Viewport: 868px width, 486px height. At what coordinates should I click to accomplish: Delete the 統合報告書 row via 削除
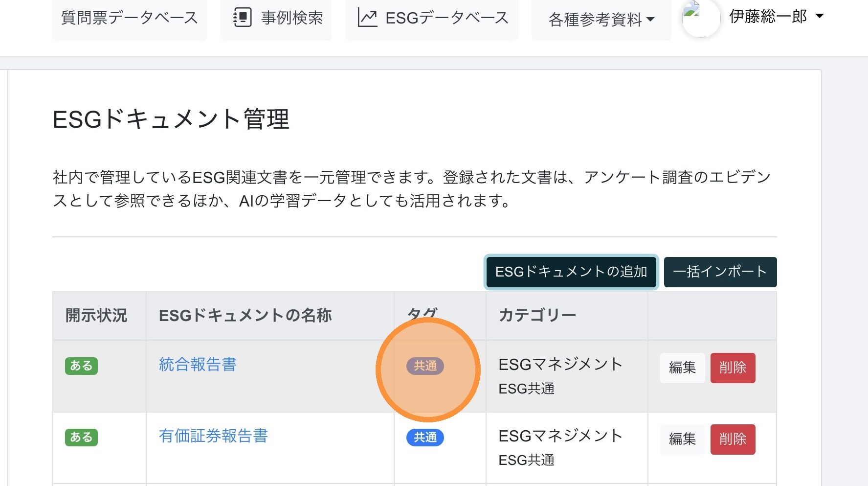pos(733,368)
